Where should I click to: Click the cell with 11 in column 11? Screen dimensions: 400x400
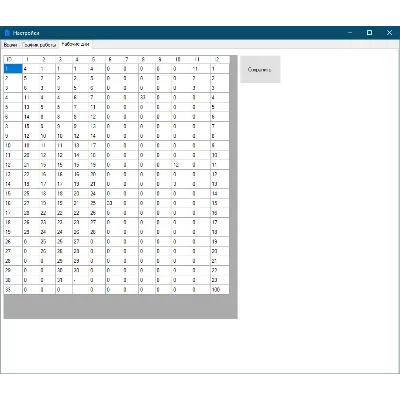click(x=199, y=69)
